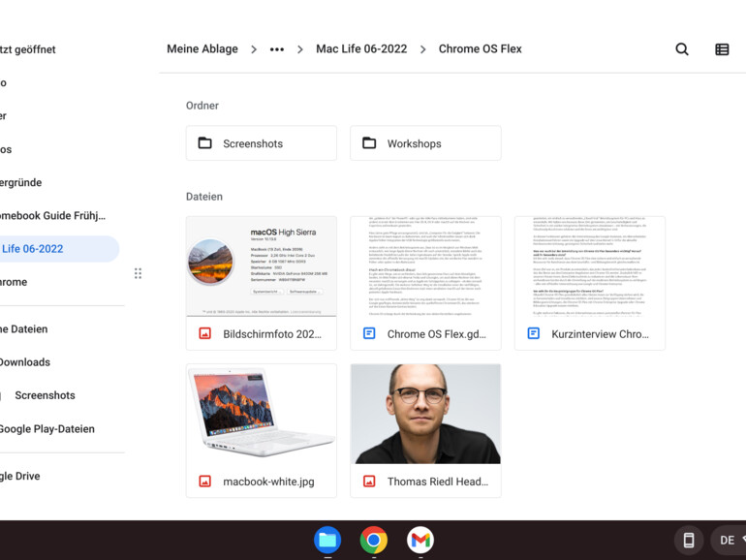This screenshot has height=560, width=746.
Task: Launch Chrome browser from shelf
Action: tap(373, 540)
